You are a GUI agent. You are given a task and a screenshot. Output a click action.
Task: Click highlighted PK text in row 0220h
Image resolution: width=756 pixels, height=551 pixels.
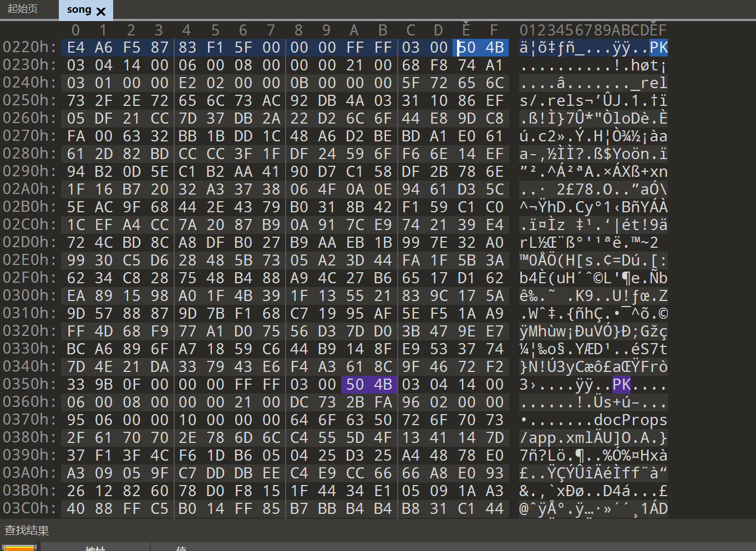pyautogui.click(x=658, y=48)
